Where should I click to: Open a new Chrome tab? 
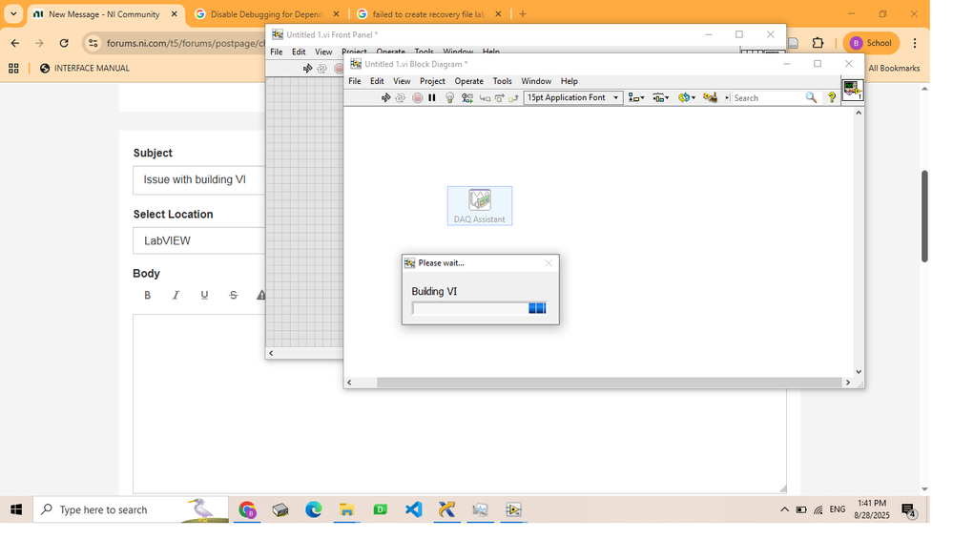tap(523, 14)
